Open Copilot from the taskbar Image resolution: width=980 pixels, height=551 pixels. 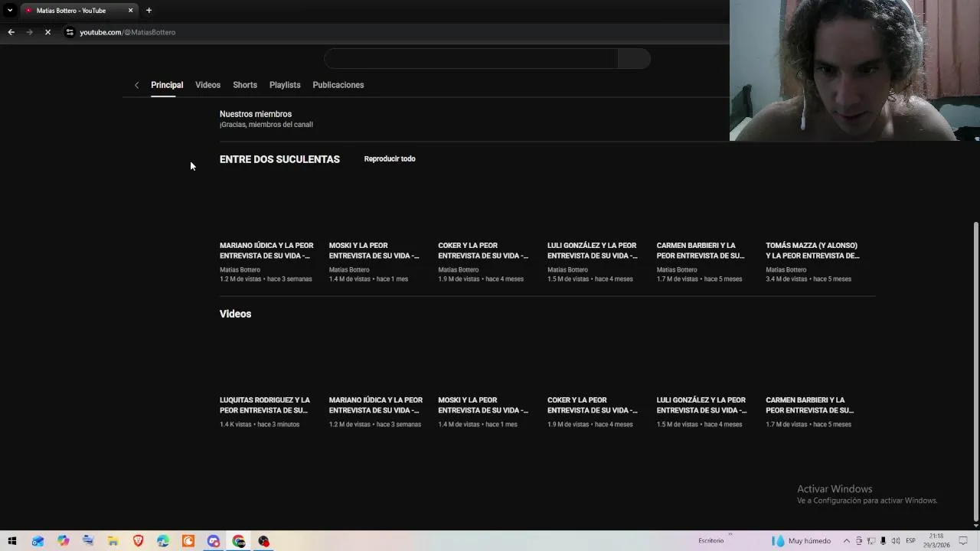click(63, 541)
